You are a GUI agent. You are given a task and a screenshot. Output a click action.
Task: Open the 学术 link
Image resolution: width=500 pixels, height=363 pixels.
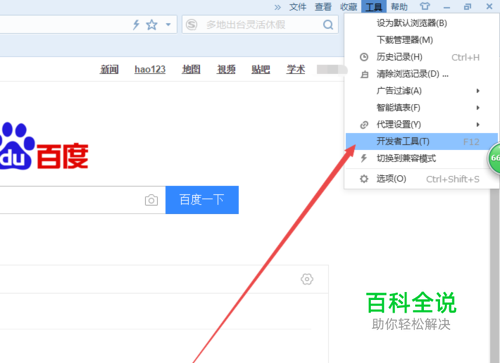point(296,69)
